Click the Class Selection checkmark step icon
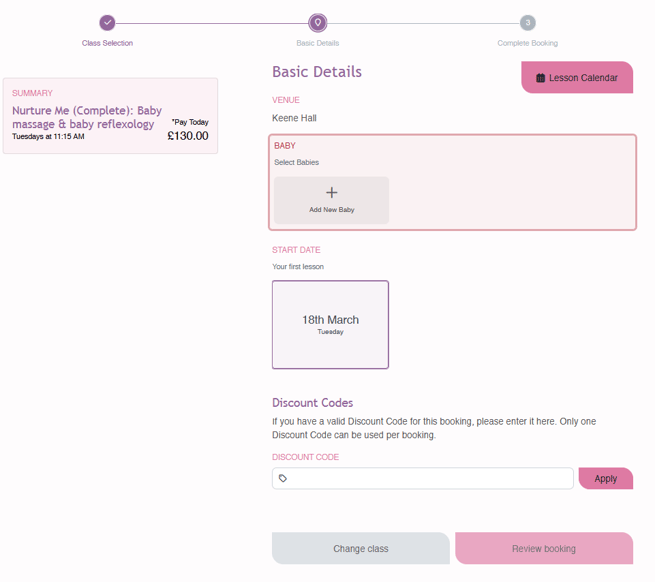Viewport: 655px width, 582px height. pyautogui.click(x=107, y=23)
